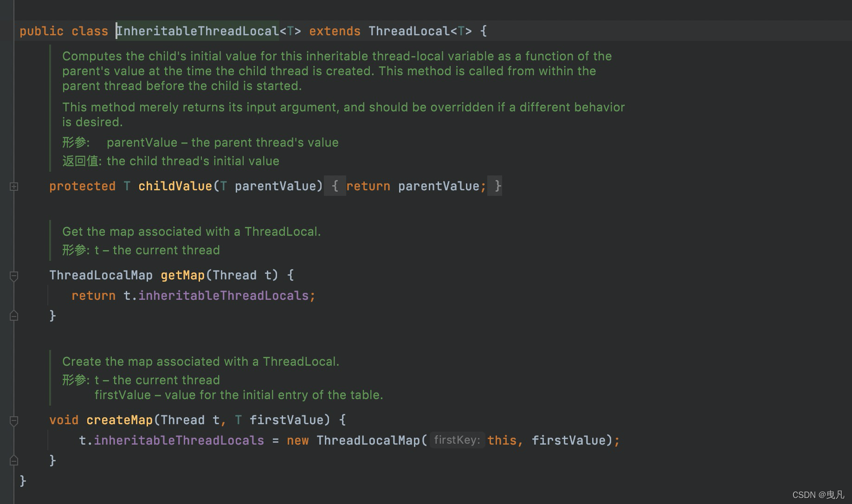
Task: Click the 'new' keyword before ThreadLocalMap constructor
Action: pos(297,440)
